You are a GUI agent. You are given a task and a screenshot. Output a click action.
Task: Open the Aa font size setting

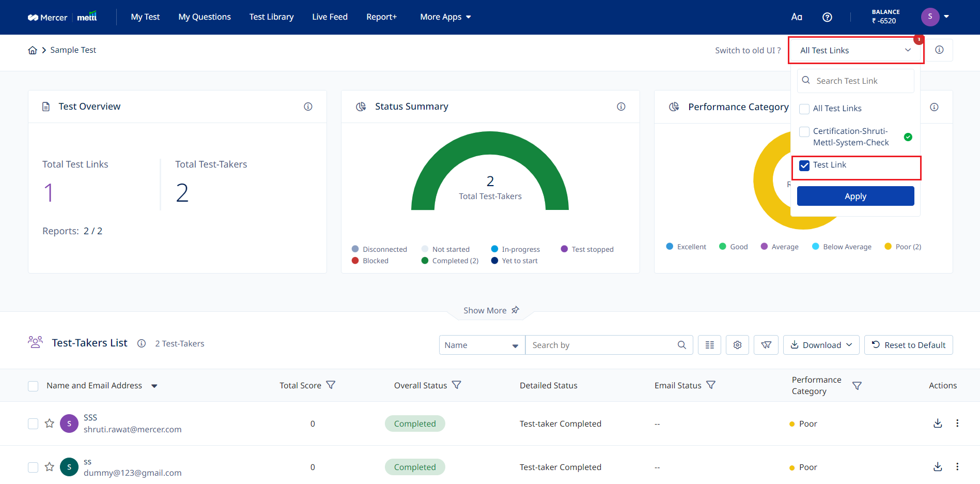click(x=797, y=17)
